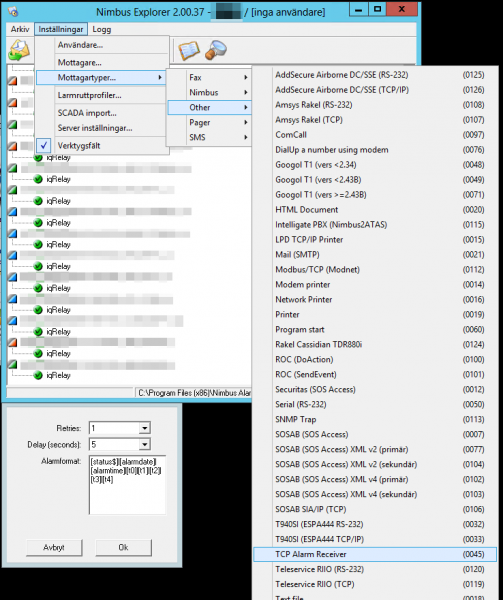Image resolution: width=503 pixels, height=600 pixels.
Task: Open the Logg menu
Action: coord(102,29)
